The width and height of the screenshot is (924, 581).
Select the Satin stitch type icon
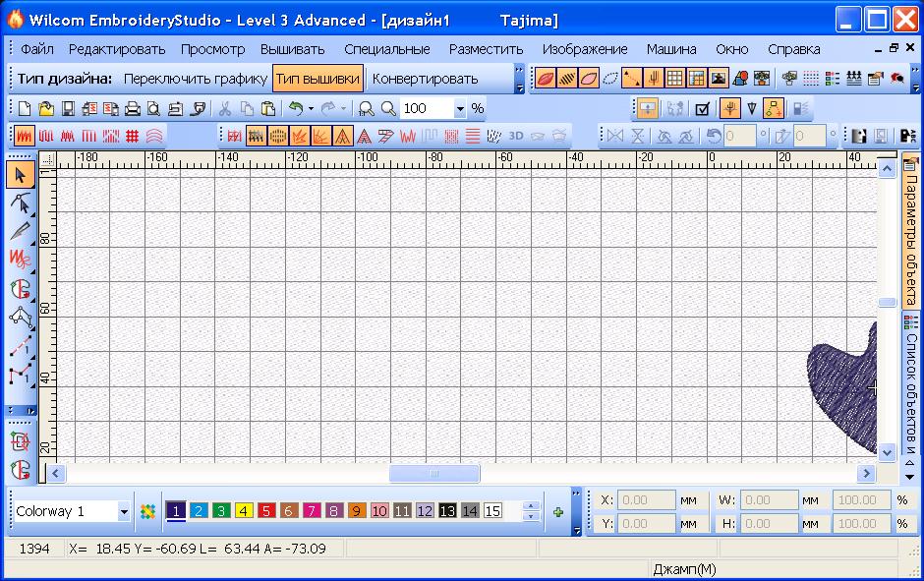(x=25, y=136)
